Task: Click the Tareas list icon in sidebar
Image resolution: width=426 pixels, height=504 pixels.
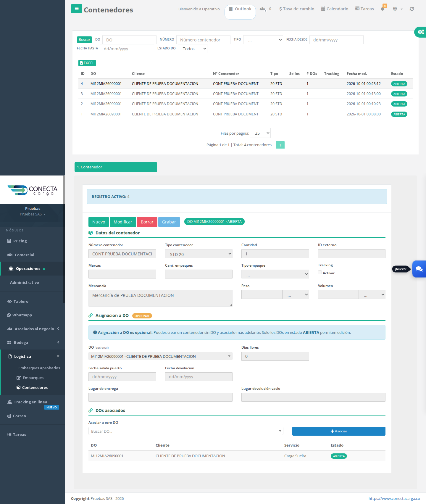Action: click(9, 434)
